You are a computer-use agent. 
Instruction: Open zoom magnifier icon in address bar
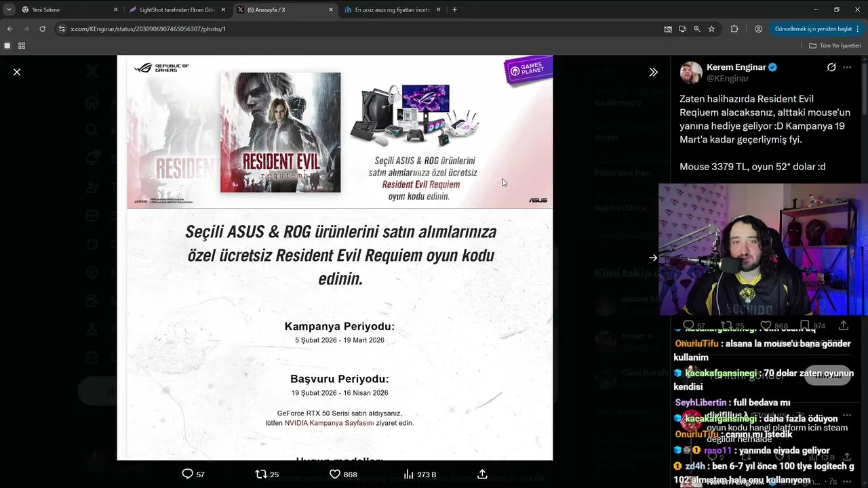point(696,29)
